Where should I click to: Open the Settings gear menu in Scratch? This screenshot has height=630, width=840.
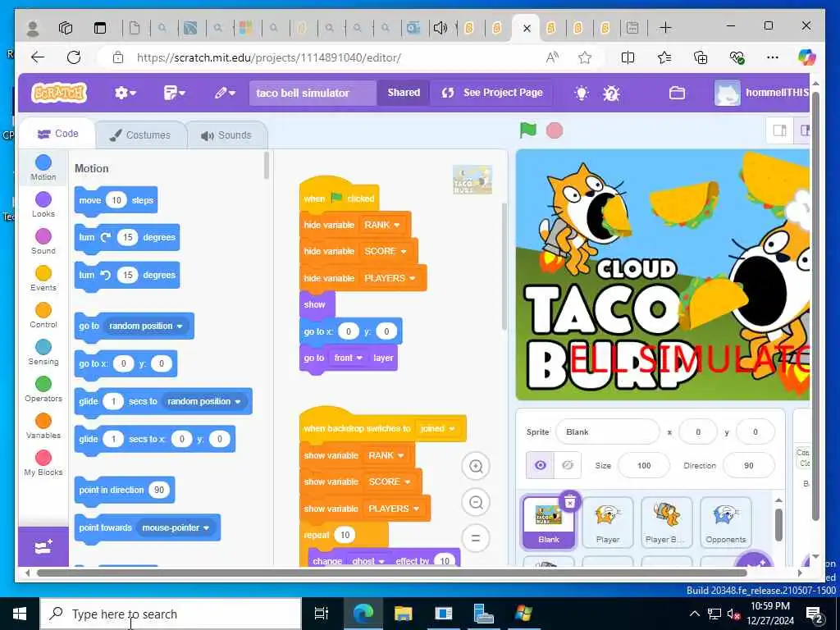point(125,93)
